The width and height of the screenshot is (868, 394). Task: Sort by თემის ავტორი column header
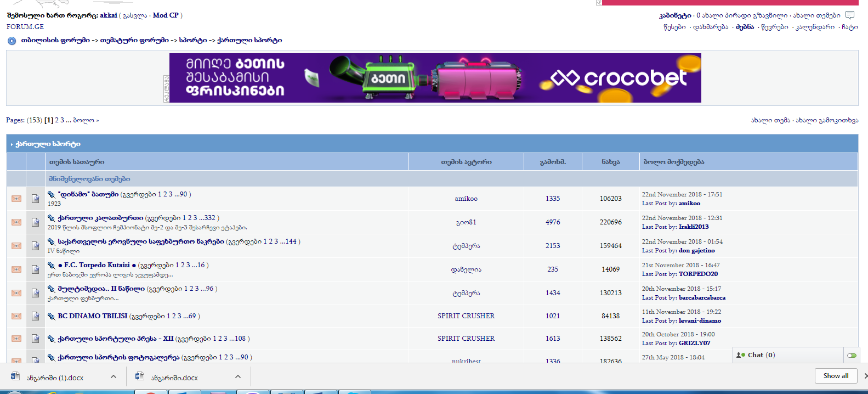click(466, 162)
